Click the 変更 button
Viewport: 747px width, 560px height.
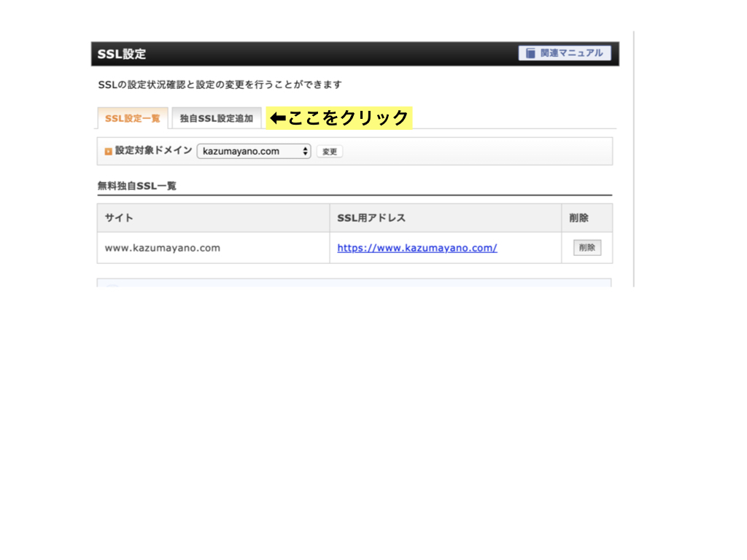[x=330, y=152]
